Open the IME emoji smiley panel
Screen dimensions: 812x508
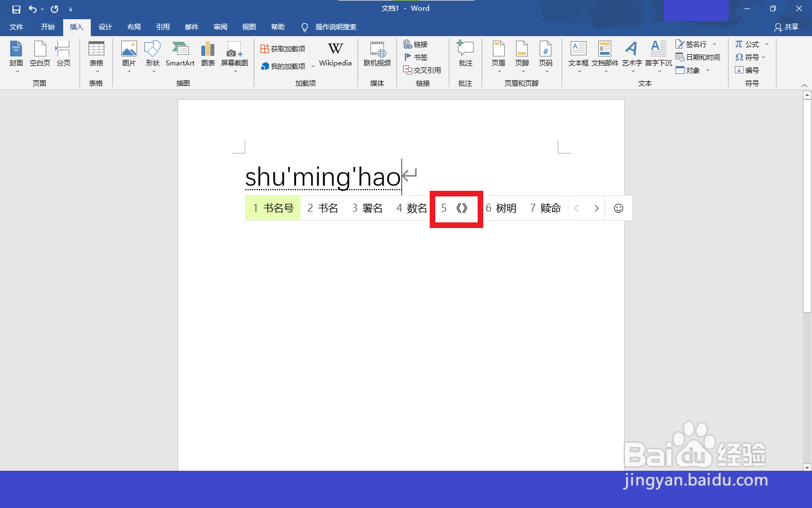click(619, 208)
